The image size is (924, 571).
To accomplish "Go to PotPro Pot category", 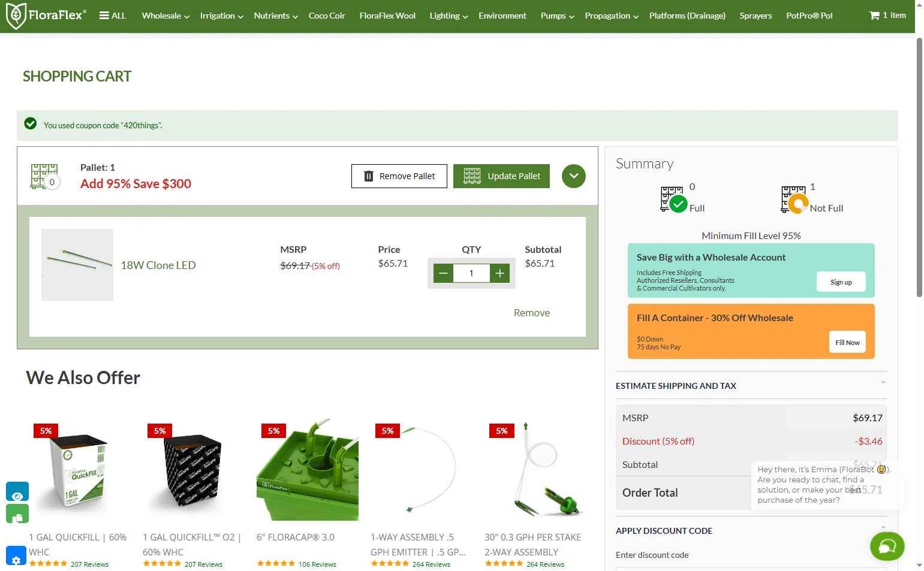I will tap(809, 16).
